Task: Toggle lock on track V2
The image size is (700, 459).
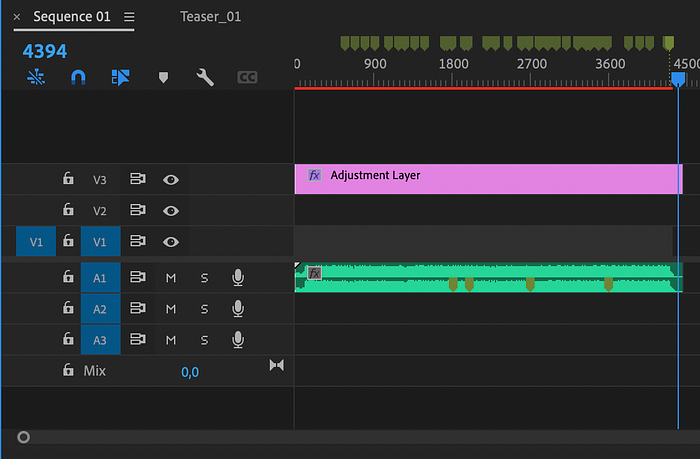Action: click(68, 209)
